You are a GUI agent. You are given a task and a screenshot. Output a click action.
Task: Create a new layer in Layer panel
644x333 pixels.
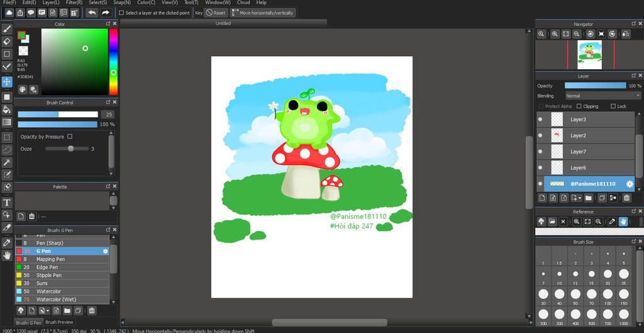[x=542, y=198]
